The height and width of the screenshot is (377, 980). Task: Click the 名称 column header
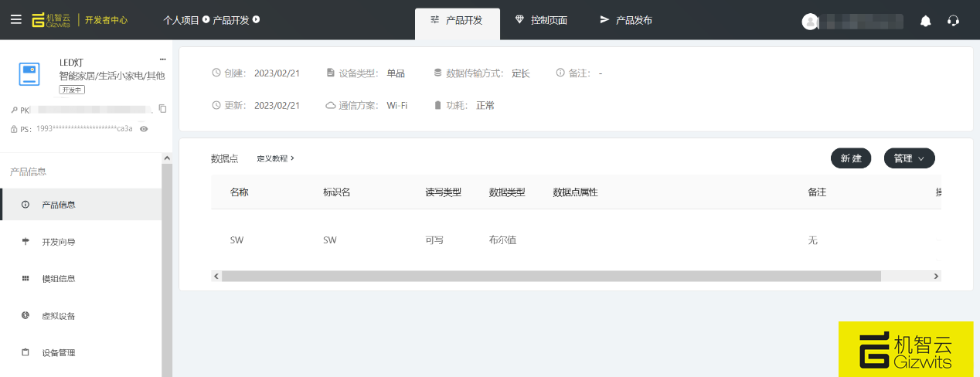point(240,192)
